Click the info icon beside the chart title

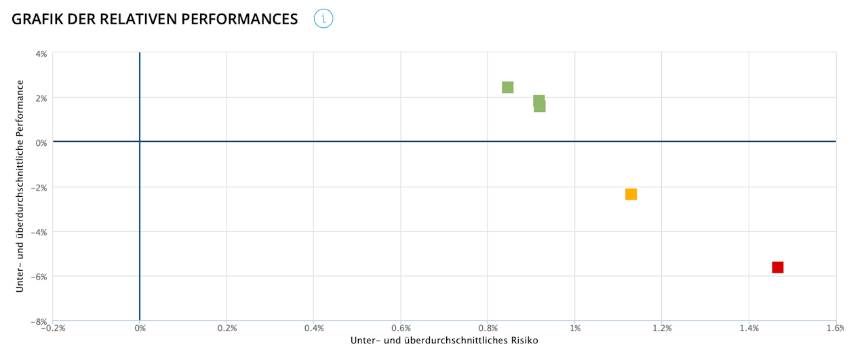coord(323,19)
